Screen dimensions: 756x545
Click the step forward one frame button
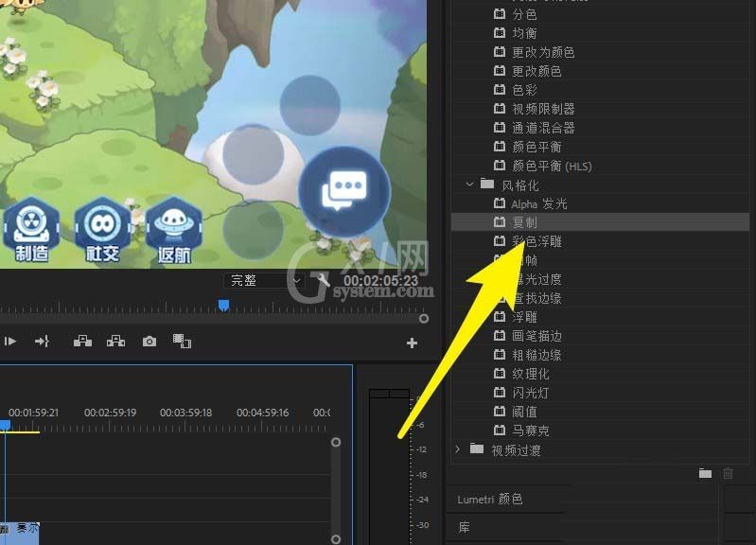pyautogui.click(x=10, y=342)
